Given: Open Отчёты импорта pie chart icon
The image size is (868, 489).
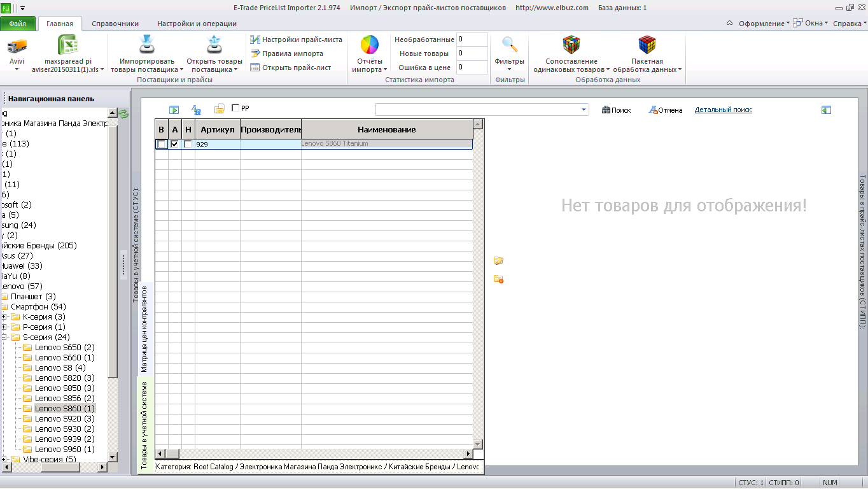Looking at the screenshot, I should click(x=370, y=45).
